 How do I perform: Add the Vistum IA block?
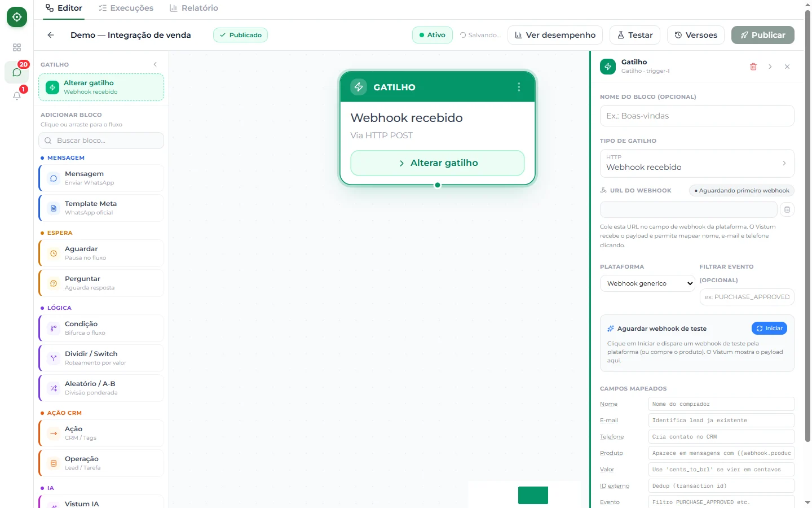tap(101, 502)
